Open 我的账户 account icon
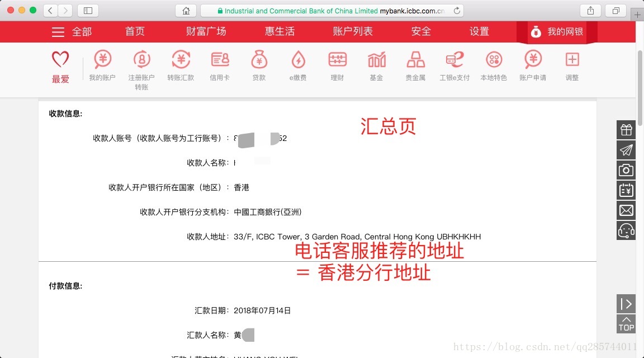Viewport: 644px width, 358px height. [102, 60]
